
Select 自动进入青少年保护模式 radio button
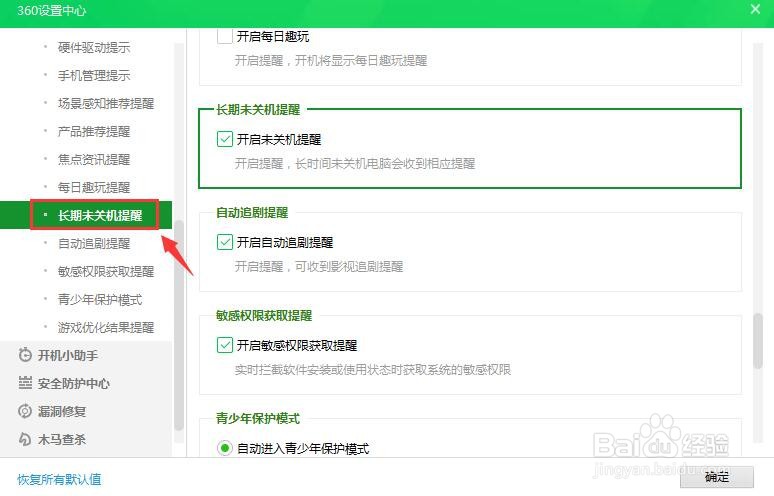pyautogui.click(x=225, y=448)
